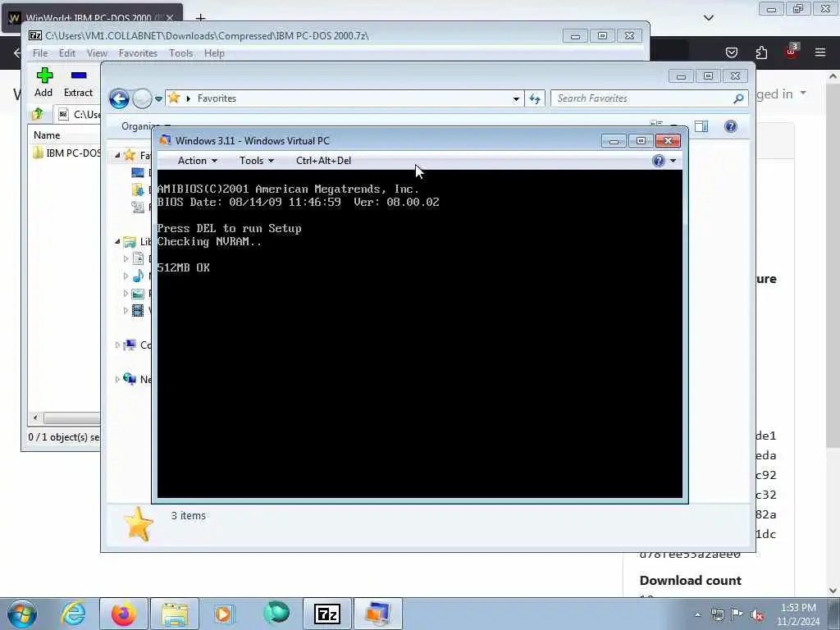Click 7-Zip icon on taskbar
Screen dimensions: 840x630
[327, 614]
